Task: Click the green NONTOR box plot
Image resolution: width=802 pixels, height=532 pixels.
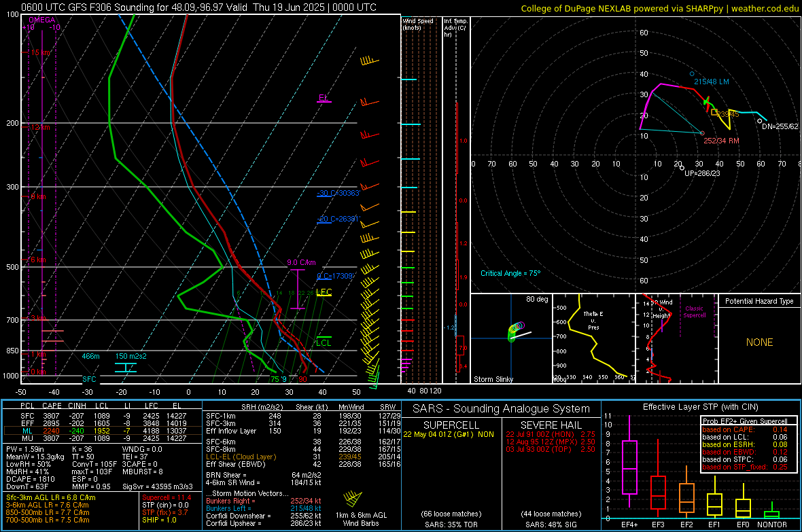Action: pyautogui.click(x=771, y=512)
